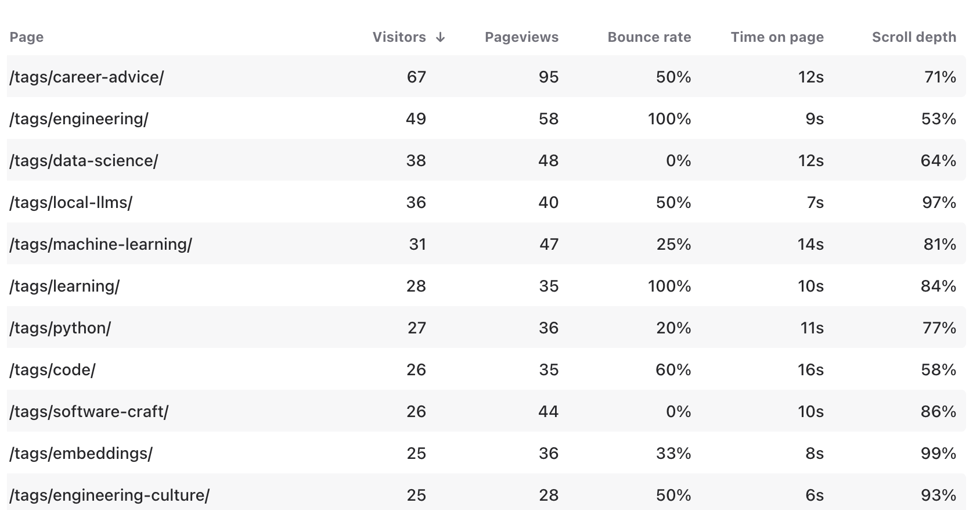Open the /tags/data-science/ page link
Viewport: 980px width, 510px height.
point(84,160)
